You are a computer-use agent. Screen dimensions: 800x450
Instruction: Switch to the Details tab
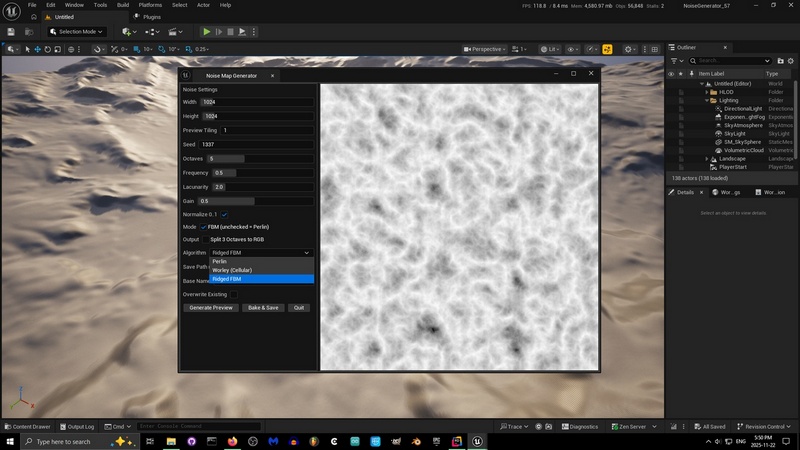(x=684, y=191)
